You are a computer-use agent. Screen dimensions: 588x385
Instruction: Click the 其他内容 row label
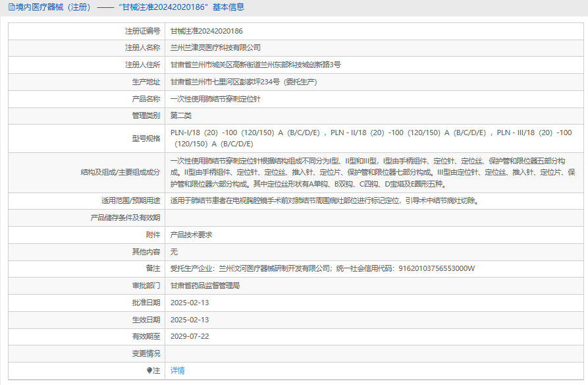[146, 252]
